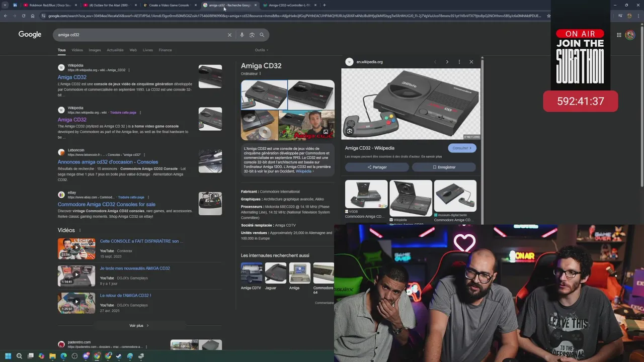Click the Google logo

coord(30,35)
